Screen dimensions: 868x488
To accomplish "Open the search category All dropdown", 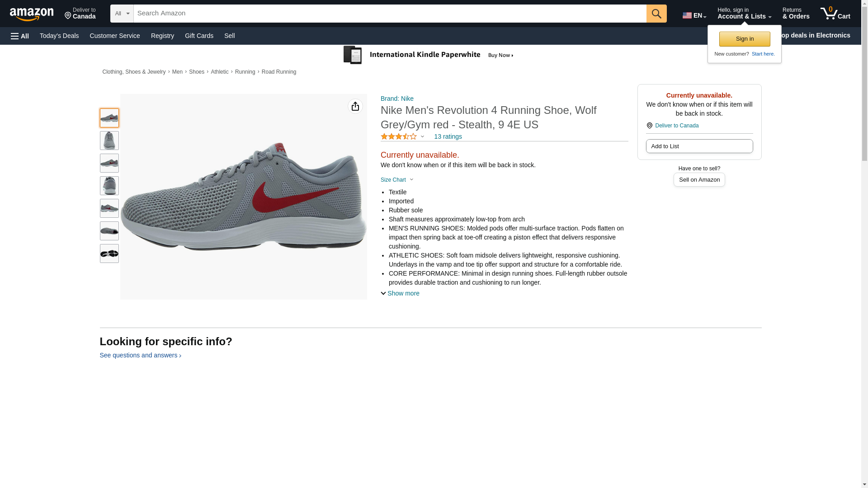I will click(x=122, y=14).
